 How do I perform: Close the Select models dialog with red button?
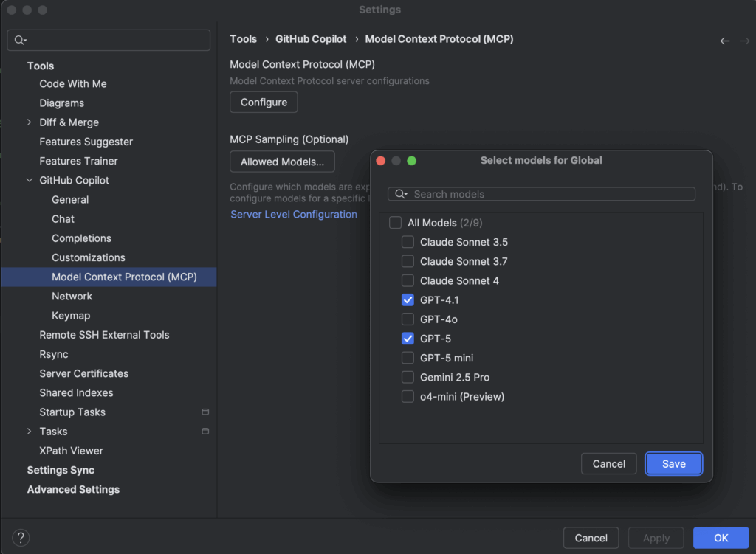[381, 160]
